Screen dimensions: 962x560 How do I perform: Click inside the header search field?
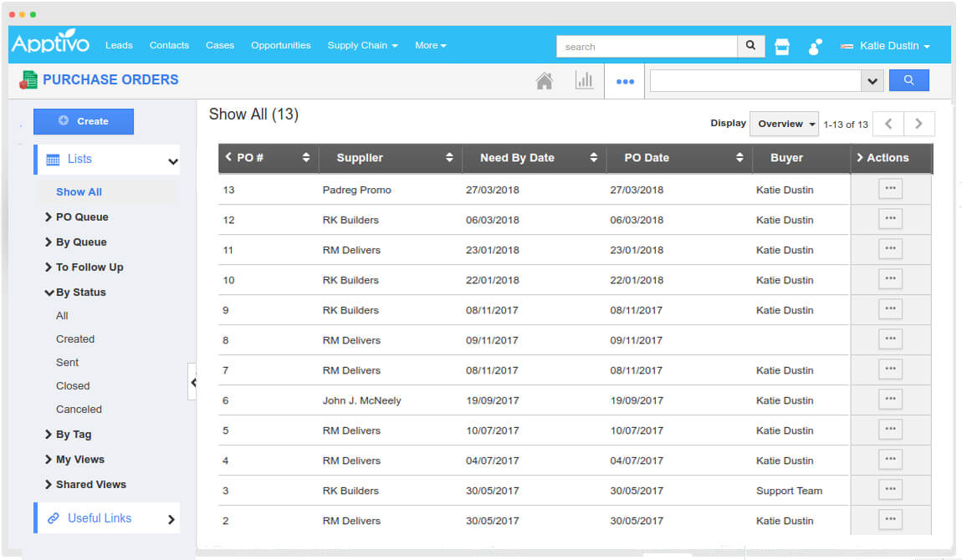648,46
